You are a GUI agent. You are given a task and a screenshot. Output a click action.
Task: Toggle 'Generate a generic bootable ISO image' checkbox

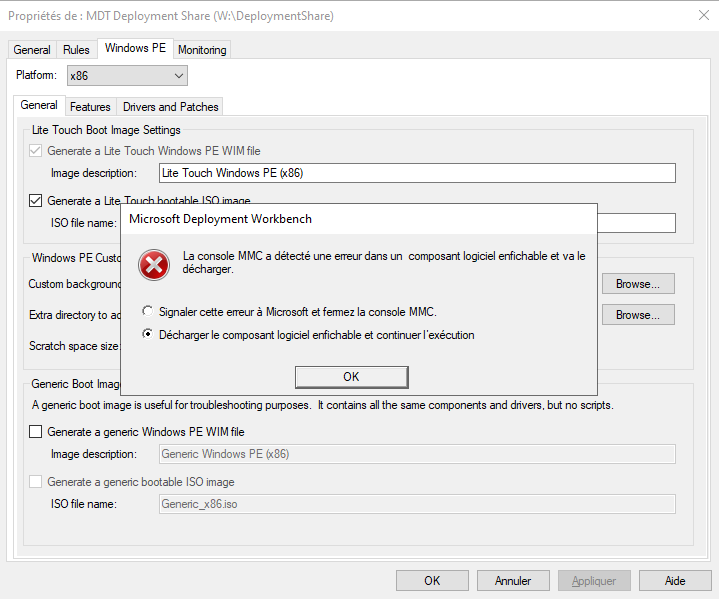[x=35, y=482]
